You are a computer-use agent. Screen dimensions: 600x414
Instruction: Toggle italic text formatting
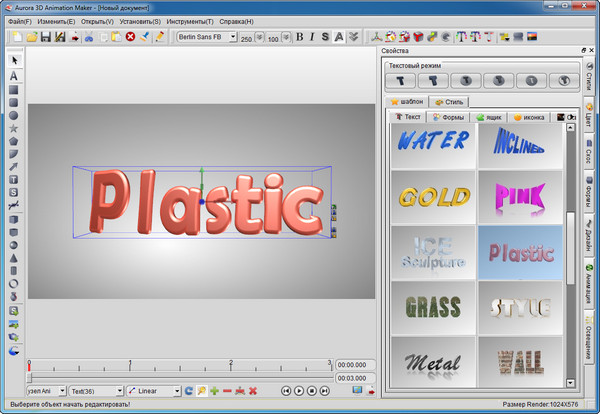click(x=313, y=37)
